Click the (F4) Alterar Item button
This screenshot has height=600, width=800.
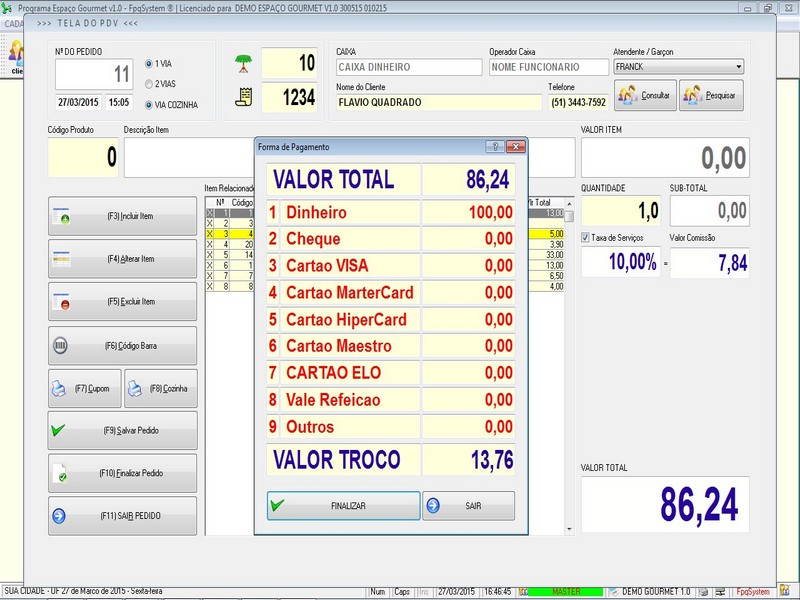pyautogui.click(x=122, y=259)
